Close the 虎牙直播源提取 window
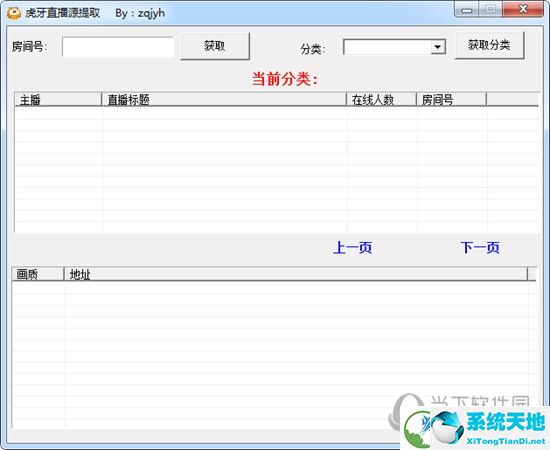This screenshot has height=450, width=550. (x=523, y=9)
